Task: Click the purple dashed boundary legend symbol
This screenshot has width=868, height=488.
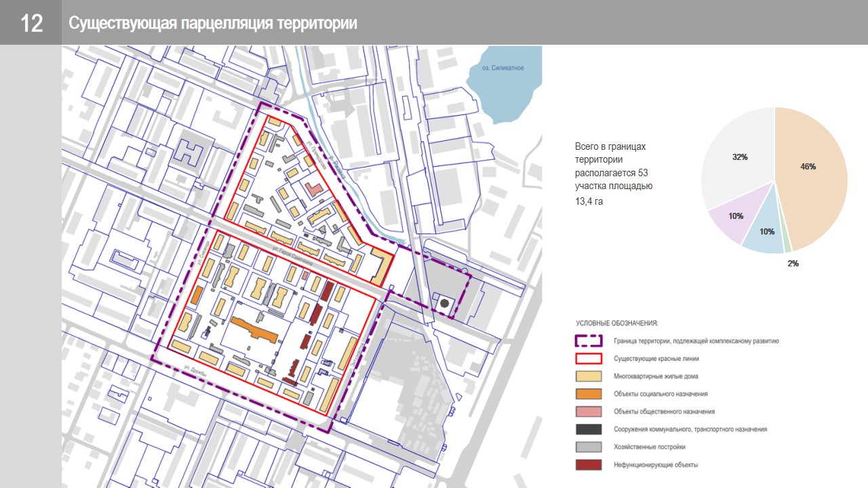Action: point(589,341)
